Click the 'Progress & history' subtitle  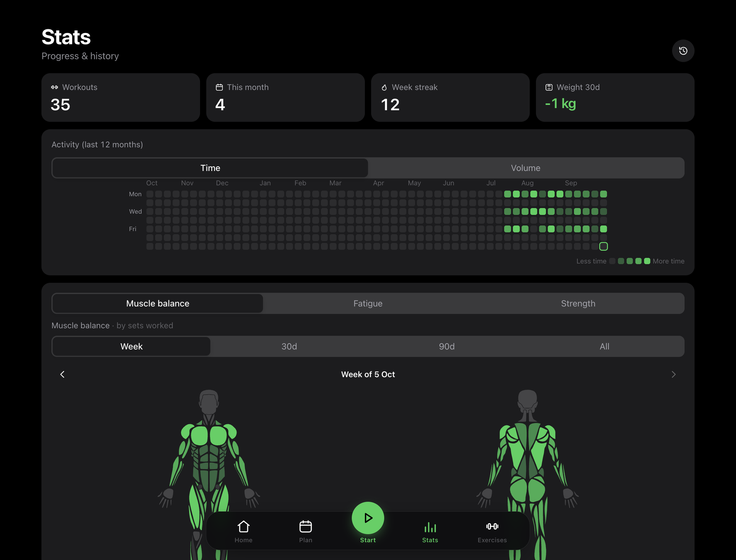click(80, 56)
